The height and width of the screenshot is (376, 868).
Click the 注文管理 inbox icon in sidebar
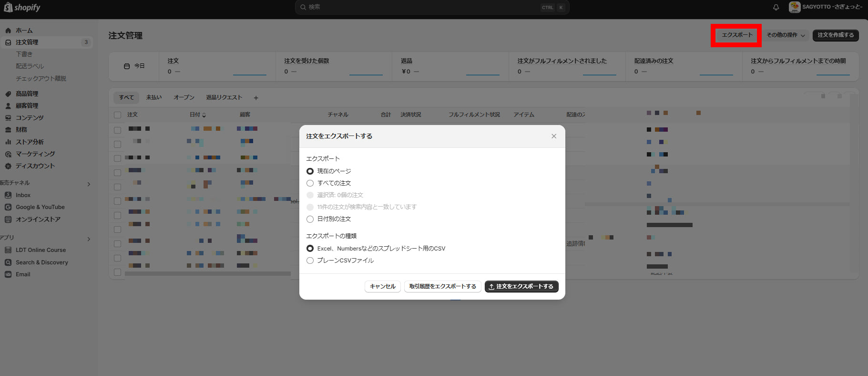point(8,42)
